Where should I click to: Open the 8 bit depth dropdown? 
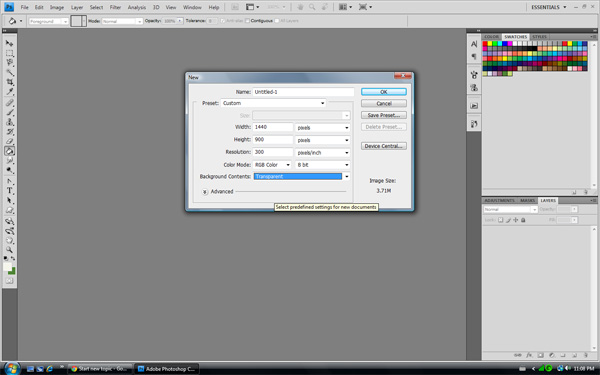[323, 165]
